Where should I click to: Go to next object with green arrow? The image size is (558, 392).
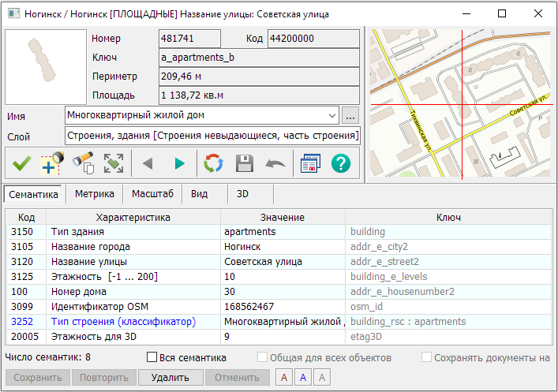point(180,163)
